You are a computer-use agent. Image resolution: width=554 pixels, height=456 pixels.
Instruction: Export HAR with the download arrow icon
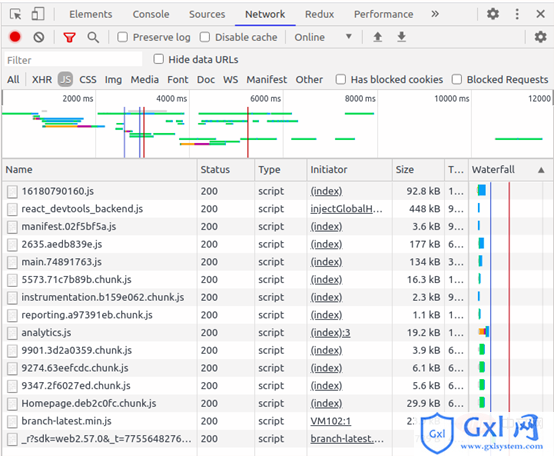(x=401, y=37)
